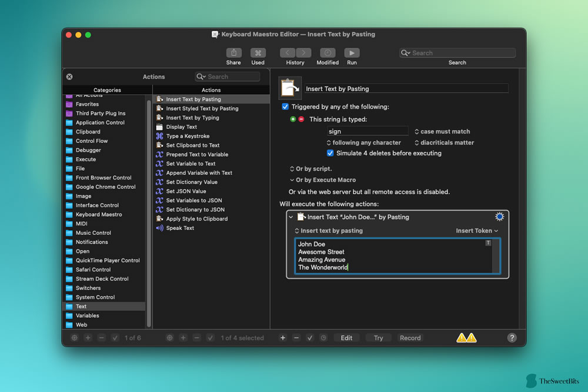Click the John Doe text area

tap(394, 255)
